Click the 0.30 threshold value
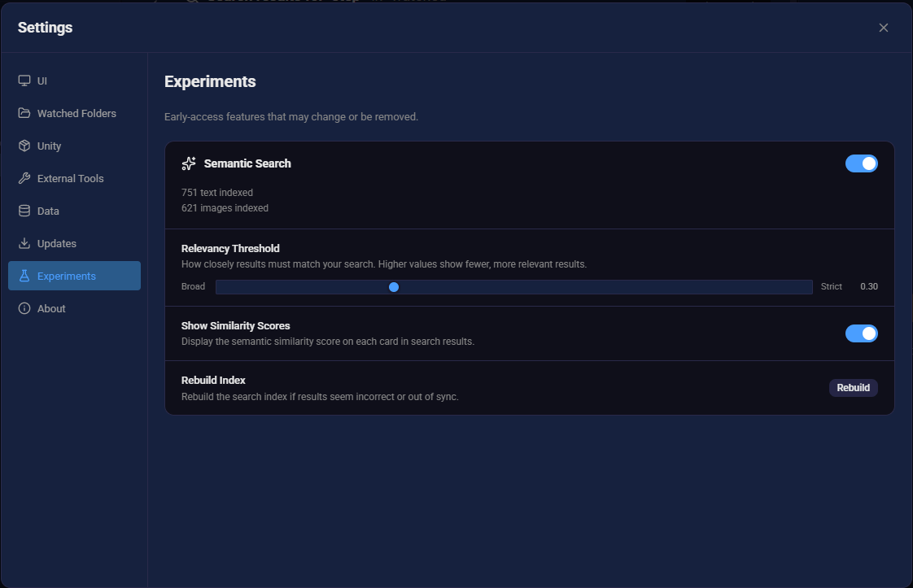 868,286
